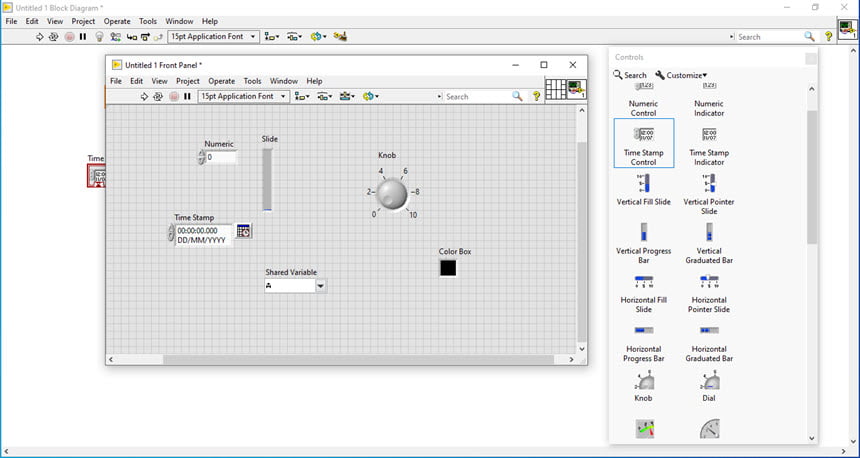Click the Knob control on Front Panel
860x458 pixels.
(392, 194)
